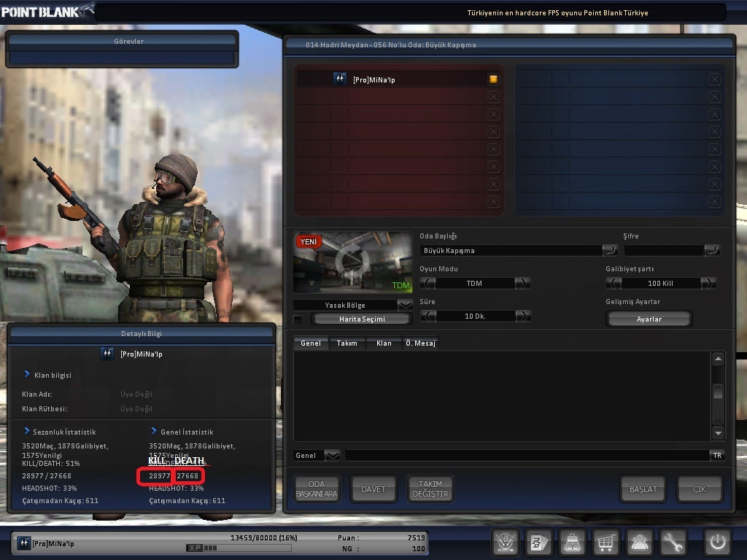Click rank badge in red team slot
747x560 pixels.
pyautogui.click(x=340, y=79)
